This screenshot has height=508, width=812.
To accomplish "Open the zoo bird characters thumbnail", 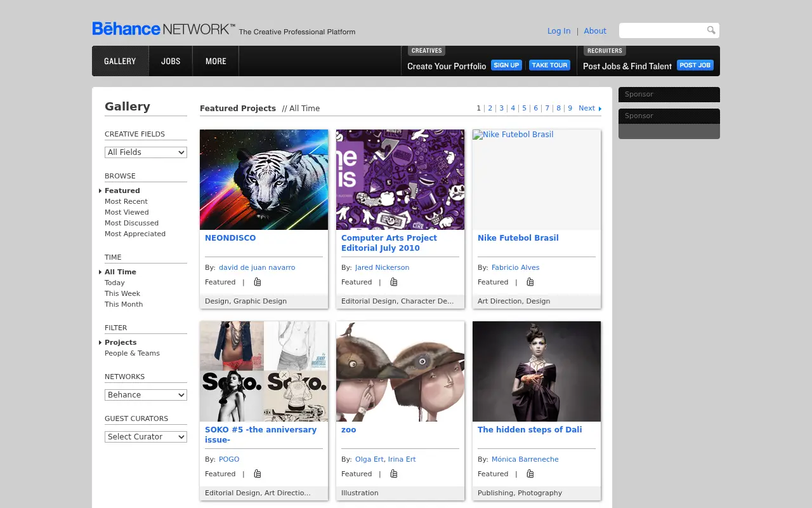I will [x=400, y=371].
